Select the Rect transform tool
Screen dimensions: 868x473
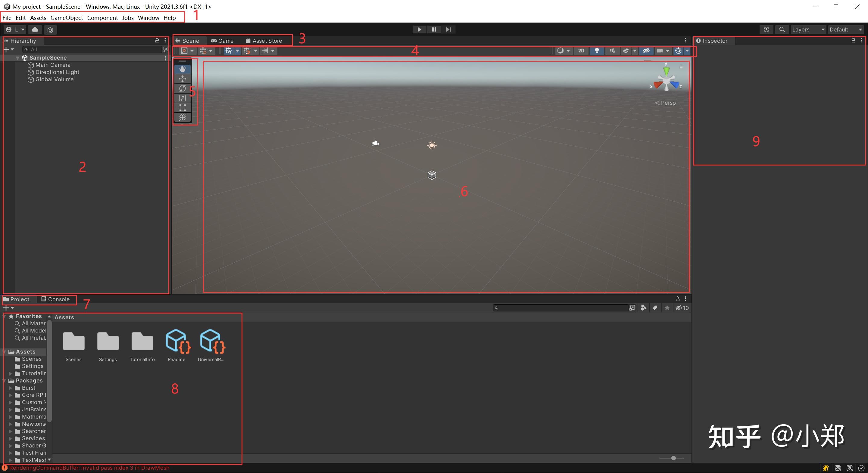(x=182, y=108)
